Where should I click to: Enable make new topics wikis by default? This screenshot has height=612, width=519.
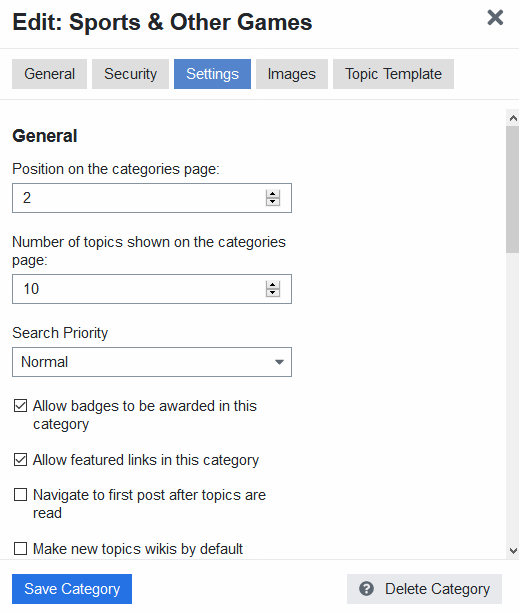coord(20,548)
